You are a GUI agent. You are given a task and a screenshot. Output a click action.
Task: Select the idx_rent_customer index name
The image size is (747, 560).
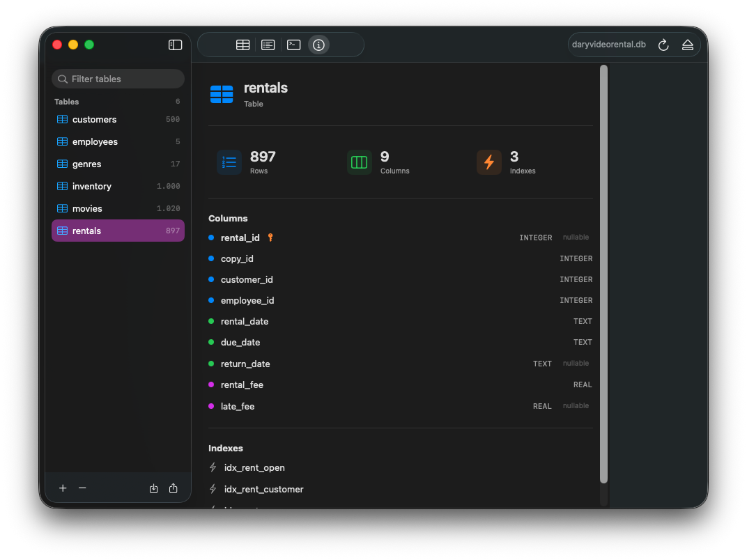coord(263,489)
